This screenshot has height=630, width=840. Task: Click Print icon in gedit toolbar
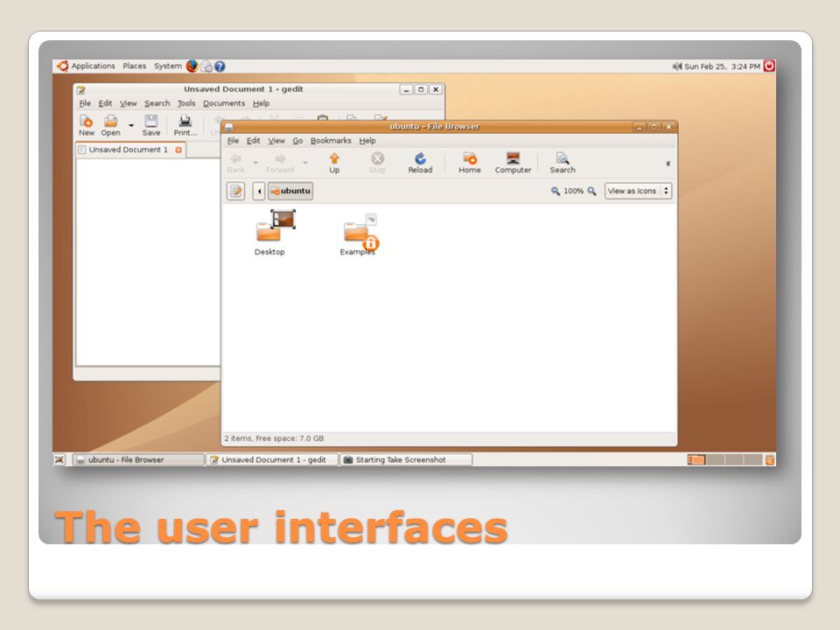pos(185,125)
